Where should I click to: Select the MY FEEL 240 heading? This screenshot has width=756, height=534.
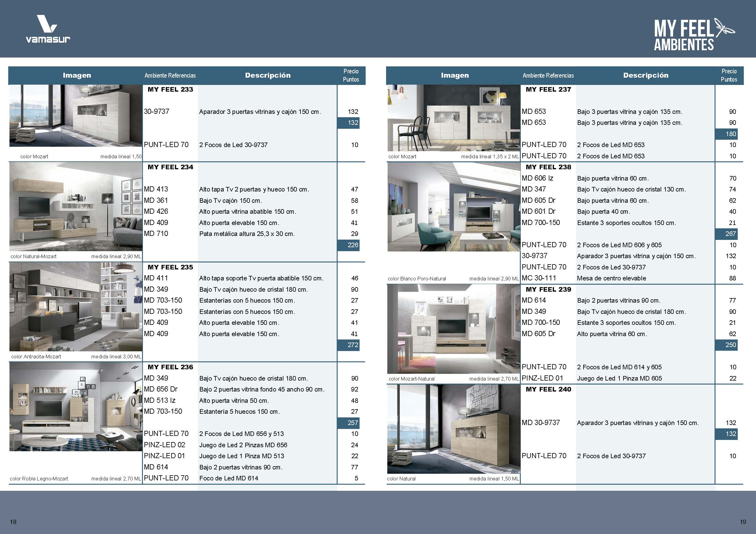pyautogui.click(x=548, y=389)
